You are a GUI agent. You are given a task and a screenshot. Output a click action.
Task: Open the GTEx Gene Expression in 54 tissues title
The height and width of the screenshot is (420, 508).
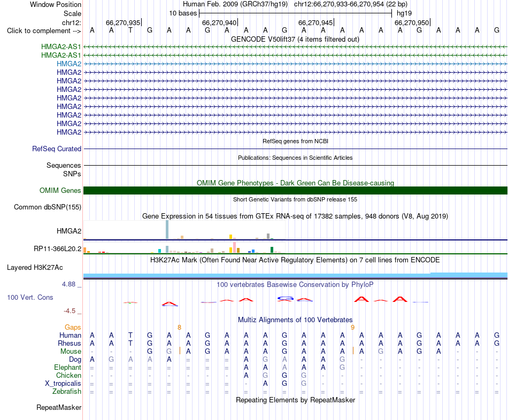tap(295, 216)
